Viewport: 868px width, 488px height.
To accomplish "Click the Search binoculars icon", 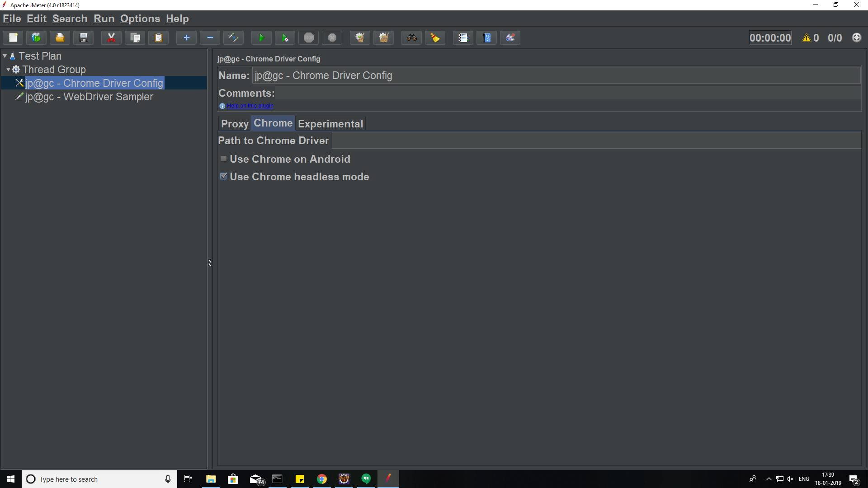I will [x=411, y=38].
